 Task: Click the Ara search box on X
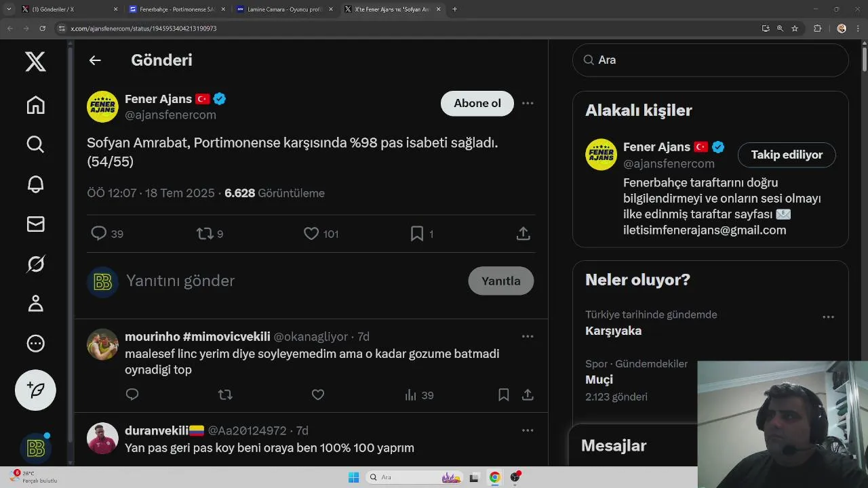(711, 60)
